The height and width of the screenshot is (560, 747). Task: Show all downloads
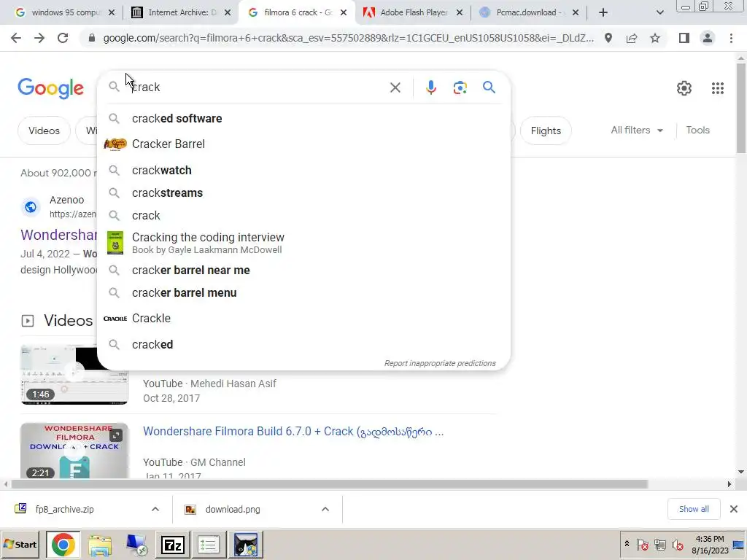point(694,509)
